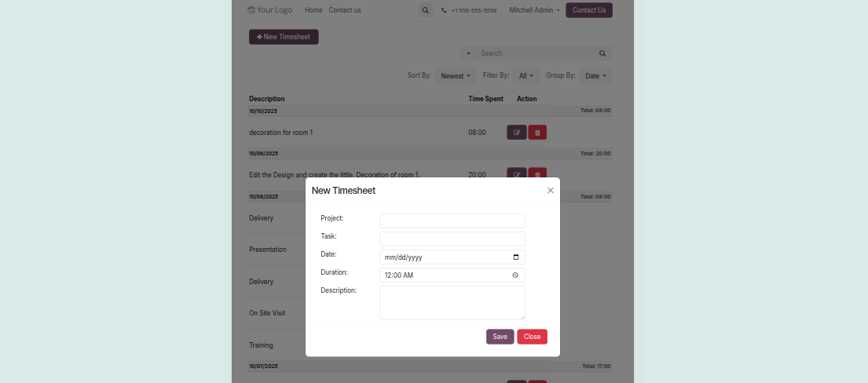Image resolution: width=868 pixels, height=383 pixels.
Task: Open the calendar picker in Date field
Action: 516,257
